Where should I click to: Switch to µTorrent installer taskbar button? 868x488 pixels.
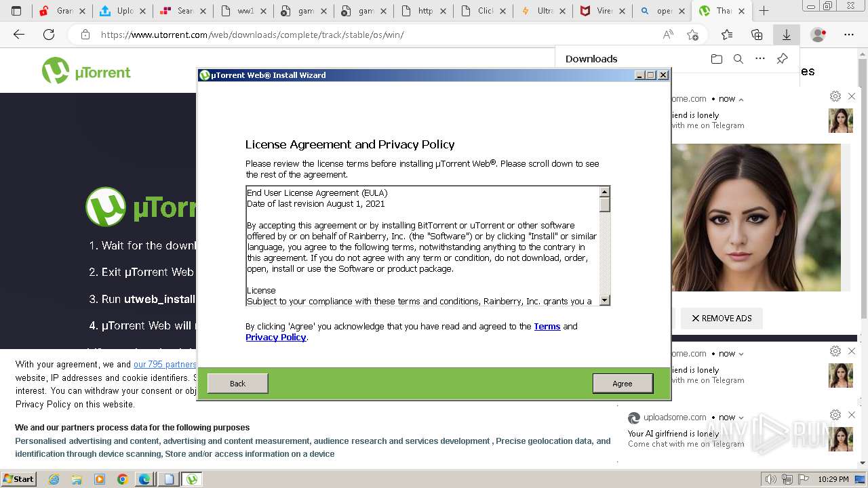(x=192, y=479)
